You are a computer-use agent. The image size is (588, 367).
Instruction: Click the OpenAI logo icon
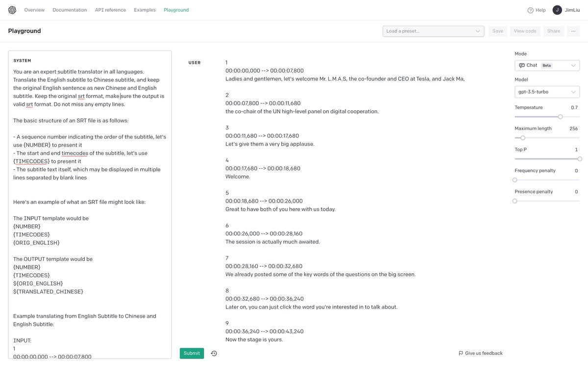[x=12, y=10]
